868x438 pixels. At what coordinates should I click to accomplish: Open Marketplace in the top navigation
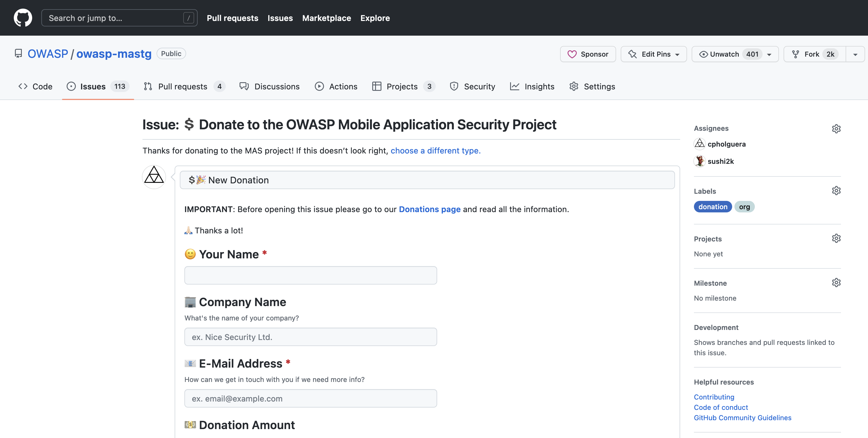[x=326, y=18]
